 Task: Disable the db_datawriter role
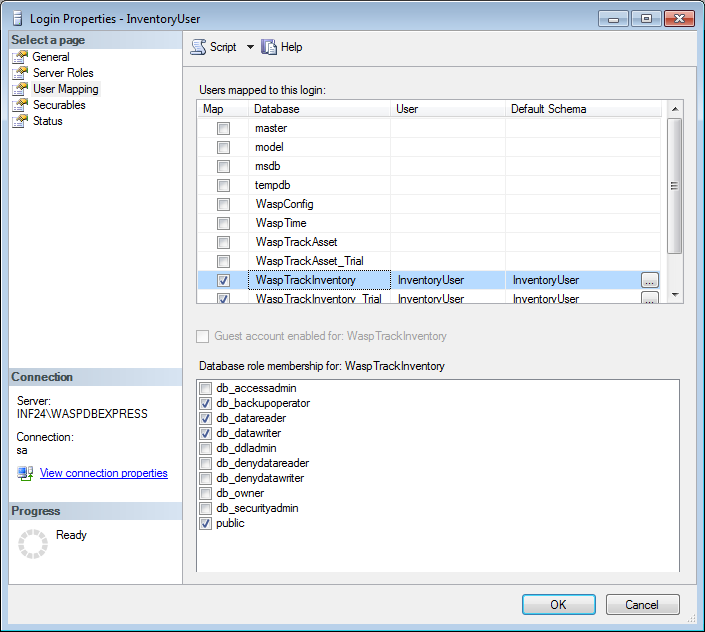pos(205,433)
